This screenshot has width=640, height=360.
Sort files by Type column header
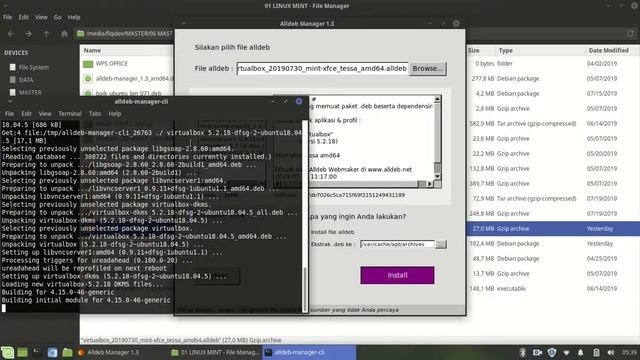click(505, 50)
